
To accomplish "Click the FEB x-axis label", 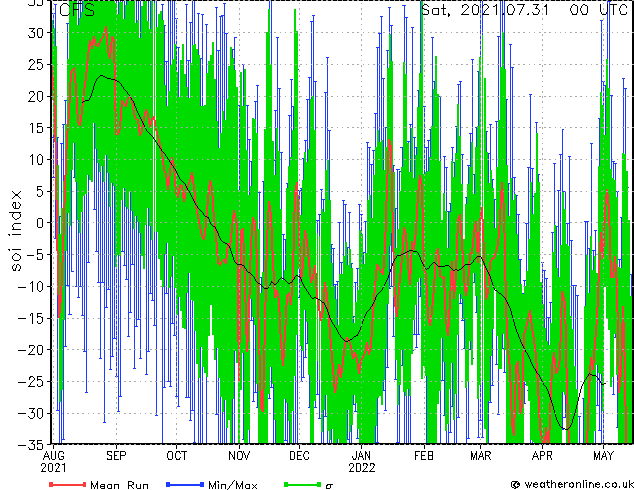I will [424, 456].
